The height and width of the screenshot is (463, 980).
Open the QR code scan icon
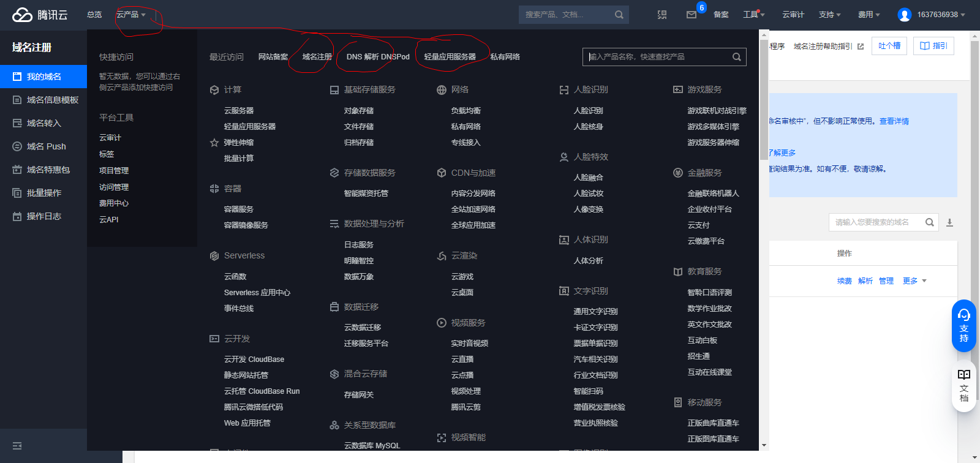(x=662, y=15)
